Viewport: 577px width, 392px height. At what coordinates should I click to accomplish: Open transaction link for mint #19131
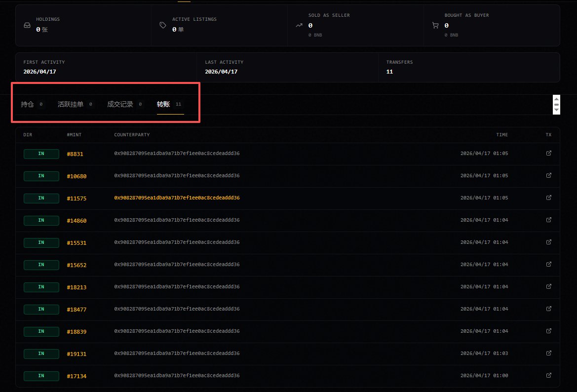pyautogui.click(x=549, y=353)
